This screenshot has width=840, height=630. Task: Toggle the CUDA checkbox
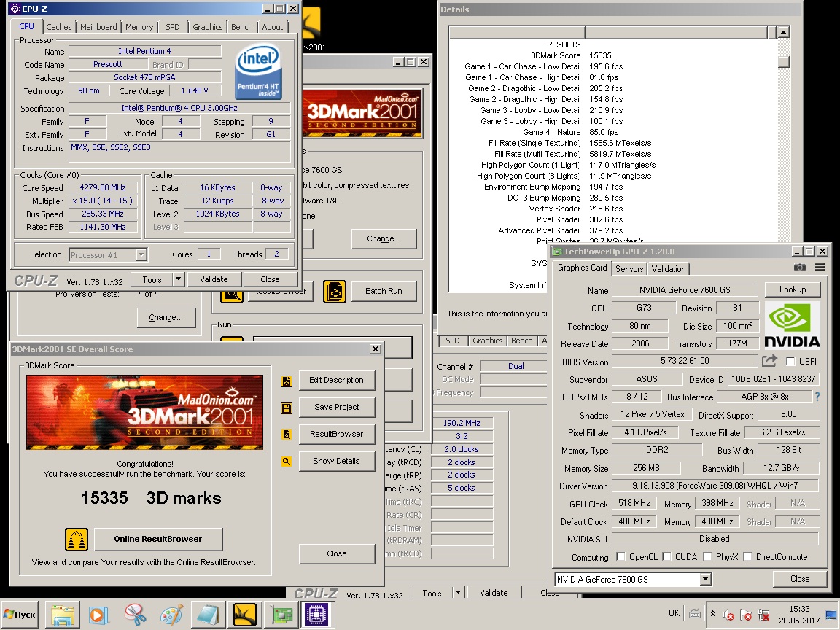666,556
